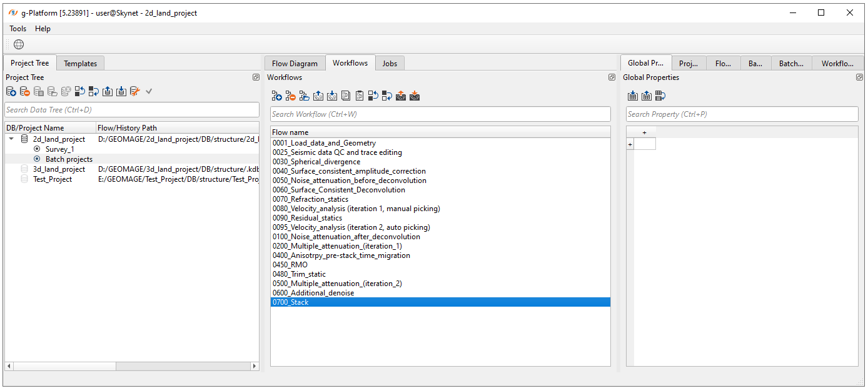The width and height of the screenshot is (868, 391).
Task: Switch to the Flow Diagram tab
Action: click(295, 63)
